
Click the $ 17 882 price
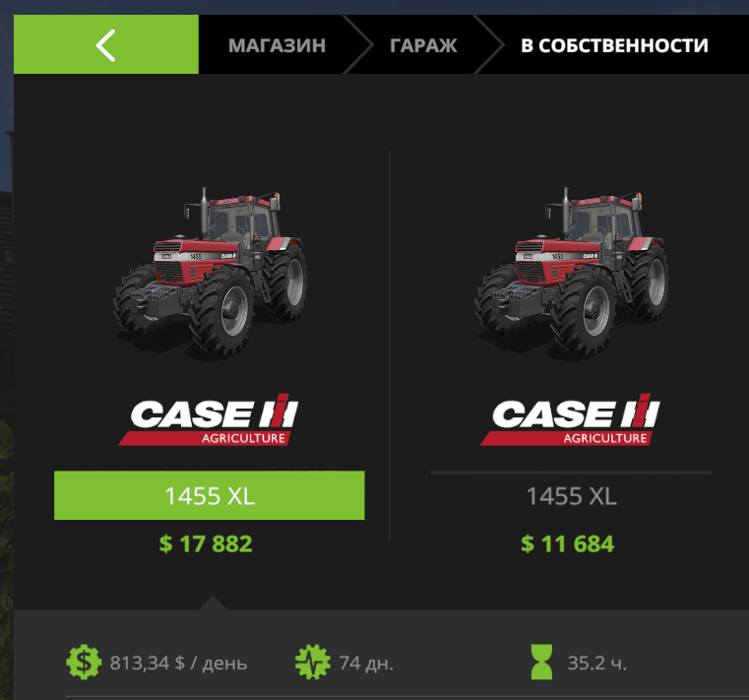(206, 543)
